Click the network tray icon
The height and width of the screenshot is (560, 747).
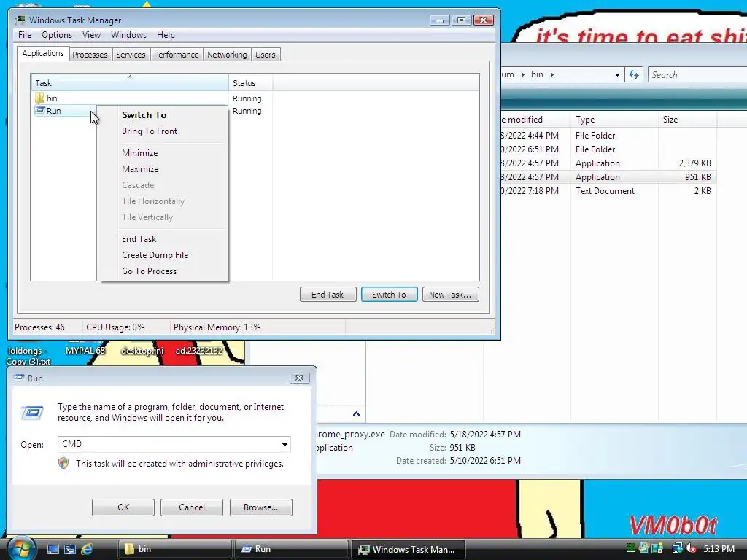[676, 548]
